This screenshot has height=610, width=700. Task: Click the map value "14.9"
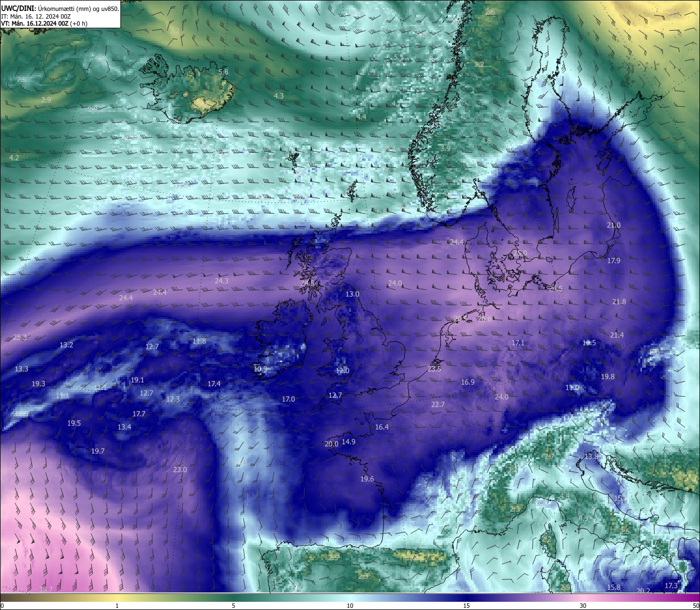pos(348,442)
